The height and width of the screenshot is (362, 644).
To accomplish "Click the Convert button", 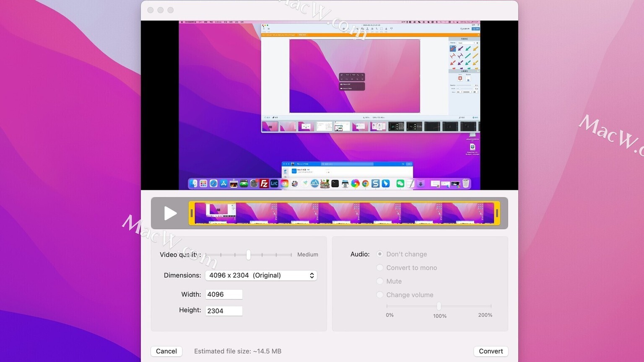I will 491,351.
